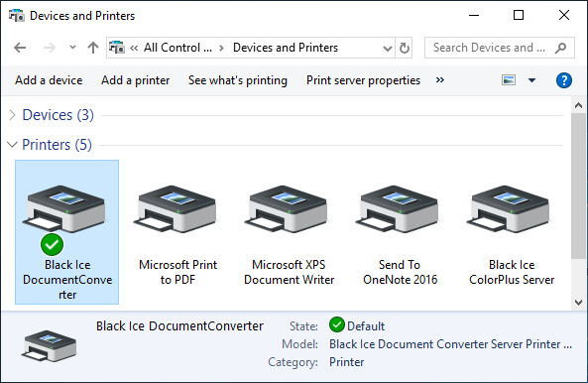Collapse the Printers (5) group
The width and height of the screenshot is (588, 383).
tap(12, 145)
